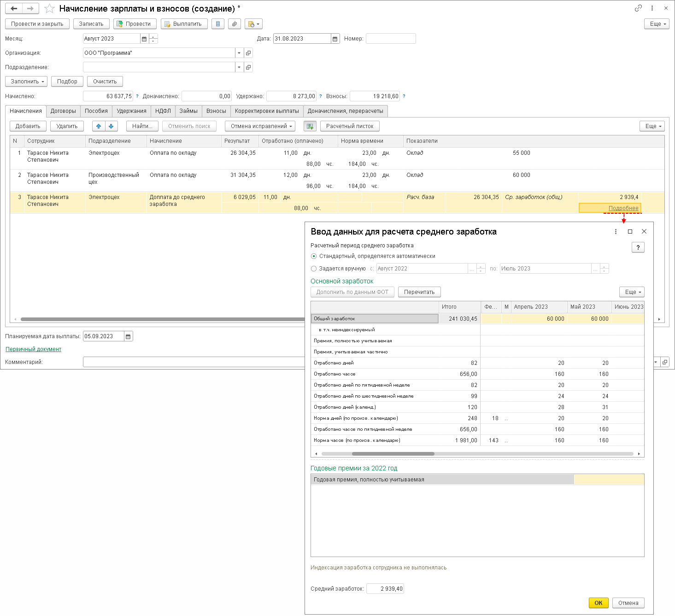Toggle detailed table view icon

click(310, 126)
